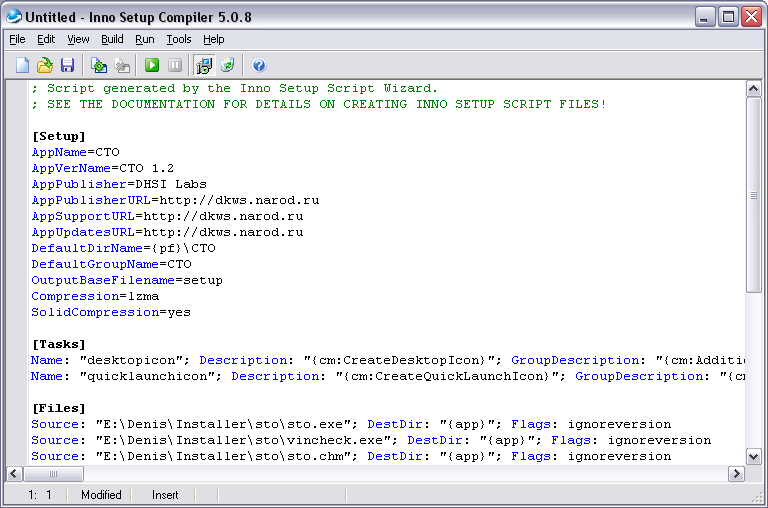Open the View menu
Viewport: 768px width, 508px height.
[78, 39]
